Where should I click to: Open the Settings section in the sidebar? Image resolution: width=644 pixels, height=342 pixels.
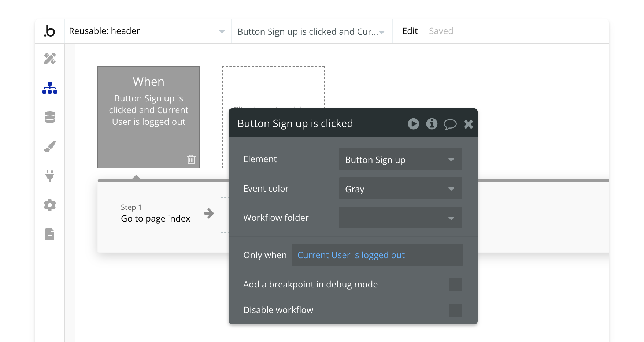tap(49, 205)
